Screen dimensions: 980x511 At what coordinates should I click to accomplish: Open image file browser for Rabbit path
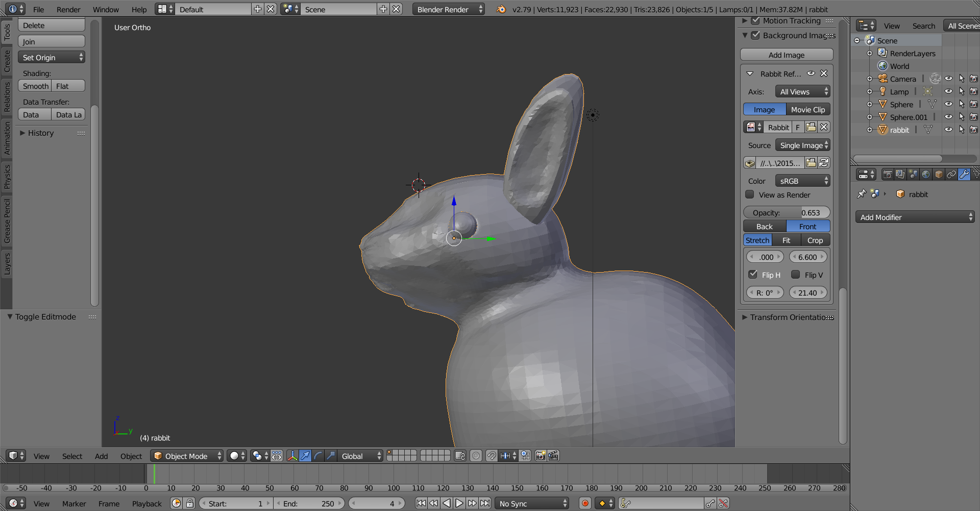tap(811, 163)
